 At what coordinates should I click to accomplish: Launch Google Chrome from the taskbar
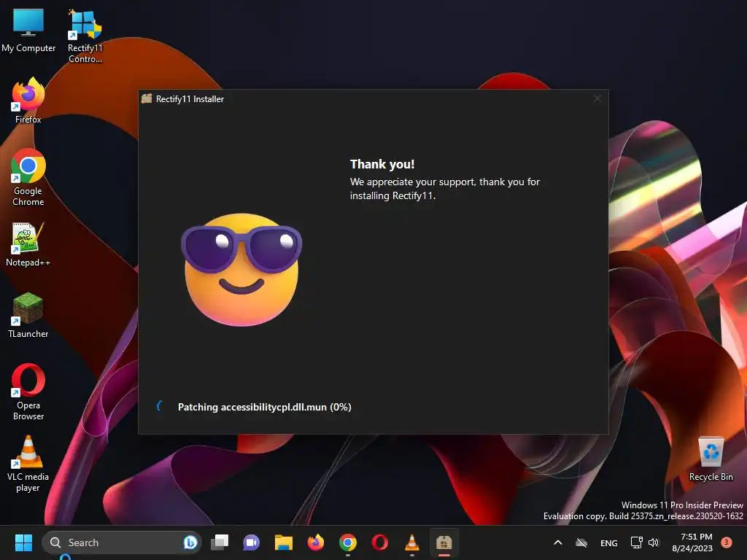pos(348,542)
